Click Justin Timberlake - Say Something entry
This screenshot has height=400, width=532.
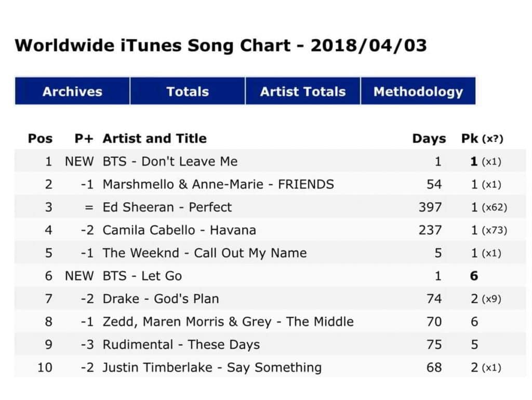coord(211,367)
